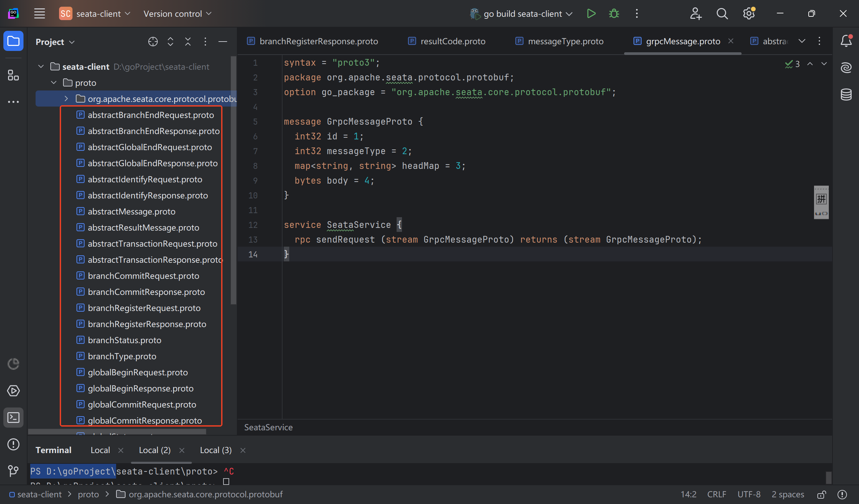Screen dimensions: 859x504
Task: Switch to the messageType.proto editor tab
Action: [x=565, y=41]
